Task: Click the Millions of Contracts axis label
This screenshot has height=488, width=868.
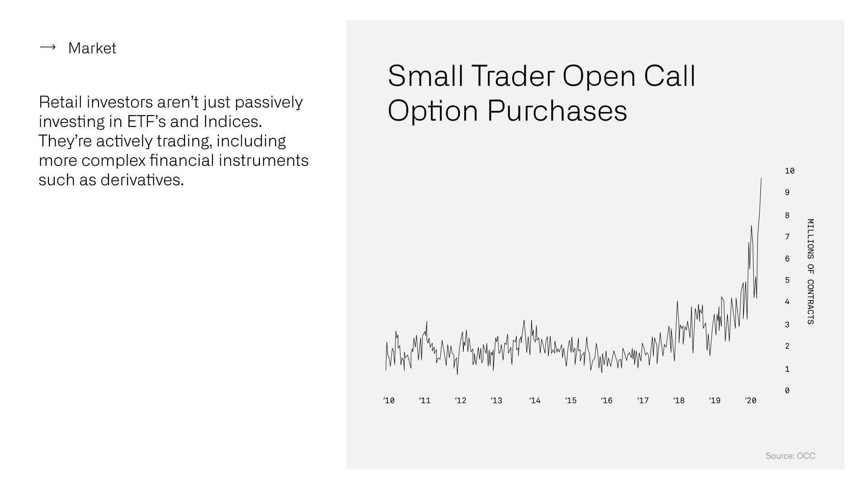Action: [810, 272]
